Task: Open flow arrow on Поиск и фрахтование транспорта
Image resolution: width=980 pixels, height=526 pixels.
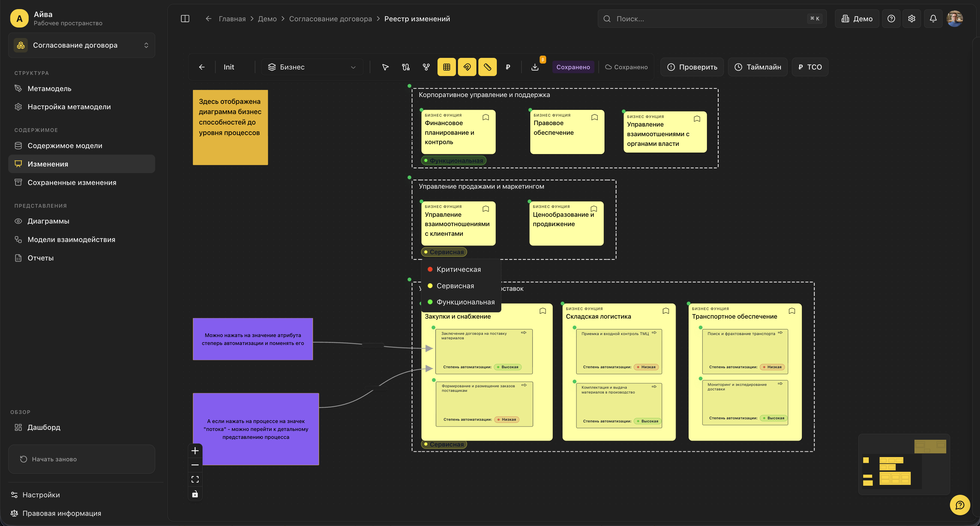Action: tap(780, 333)
